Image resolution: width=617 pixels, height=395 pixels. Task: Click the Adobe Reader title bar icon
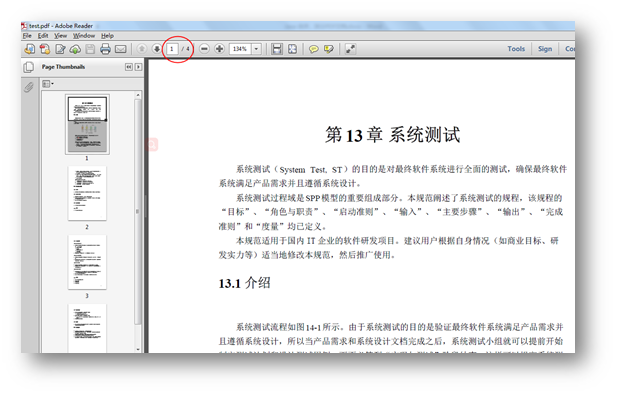[24, 26]
